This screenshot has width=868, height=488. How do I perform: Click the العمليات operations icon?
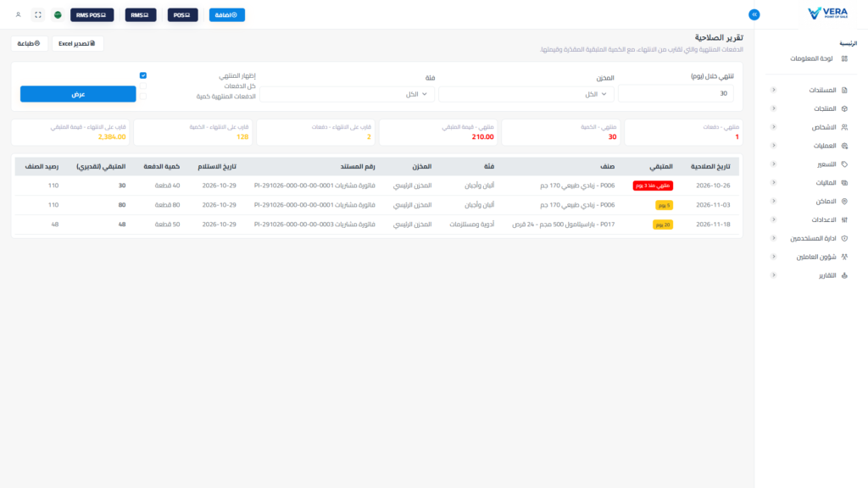[844, 146]
